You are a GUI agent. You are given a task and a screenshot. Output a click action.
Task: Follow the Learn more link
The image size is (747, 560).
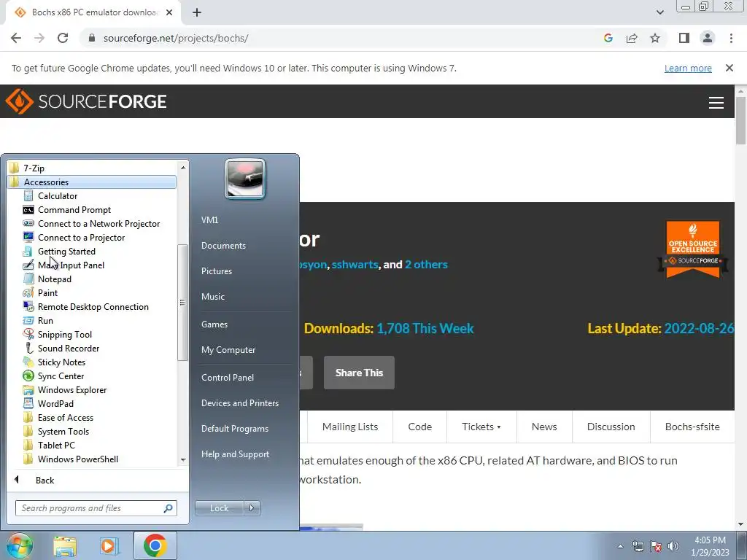tap(688, 68)
